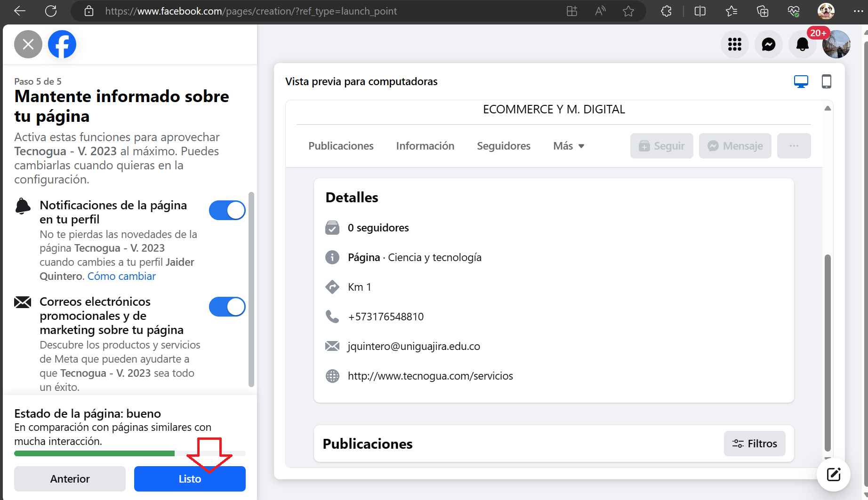
Task: Open the Cómo cambiar link
Action: pyautogui.click(x=121, y=276)
